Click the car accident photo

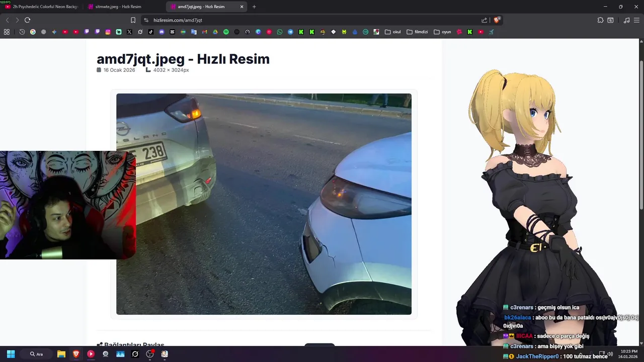(264, 204)
